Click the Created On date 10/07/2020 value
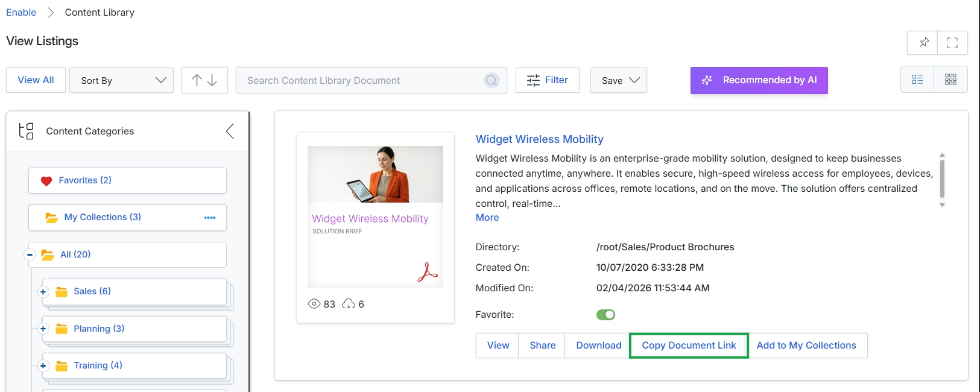This screenshot has width=980, height=392. click(650, 268)
